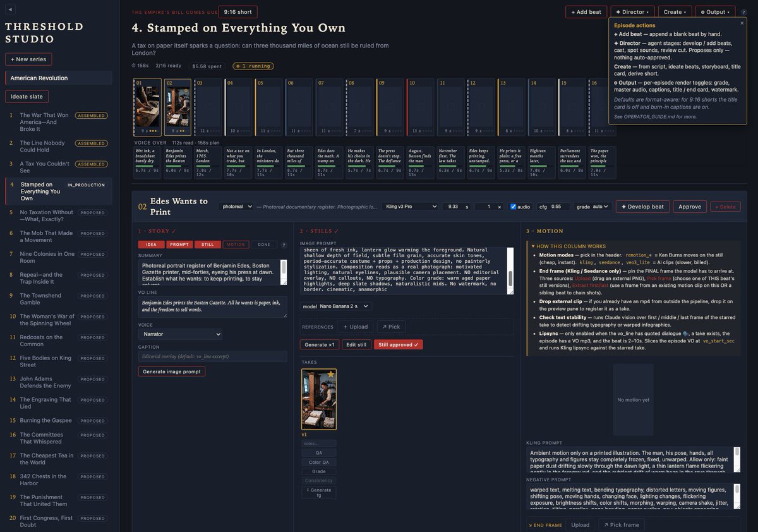
Task: Click the Caption input field
Action: (x=212, y=357)
